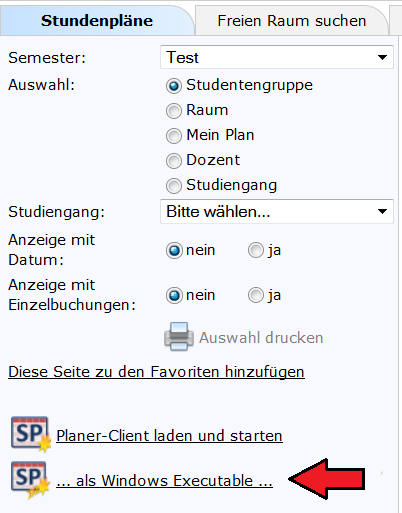Click the red arrow pointing at Executable link

click(x=327, y=479)
